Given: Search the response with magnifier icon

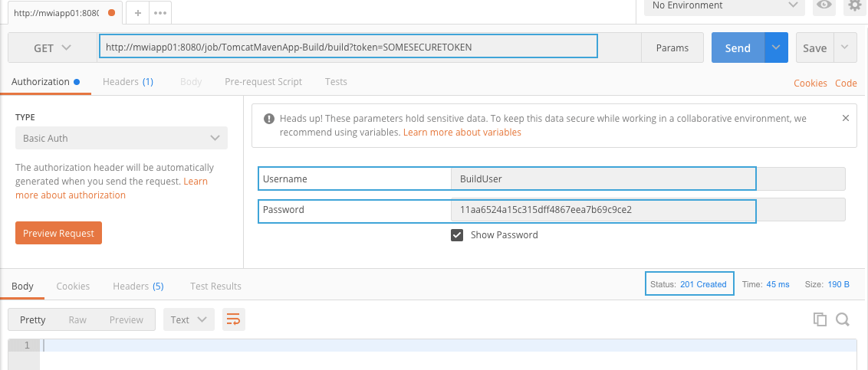Looking at the screenshot, I should [x=843, y=319].
